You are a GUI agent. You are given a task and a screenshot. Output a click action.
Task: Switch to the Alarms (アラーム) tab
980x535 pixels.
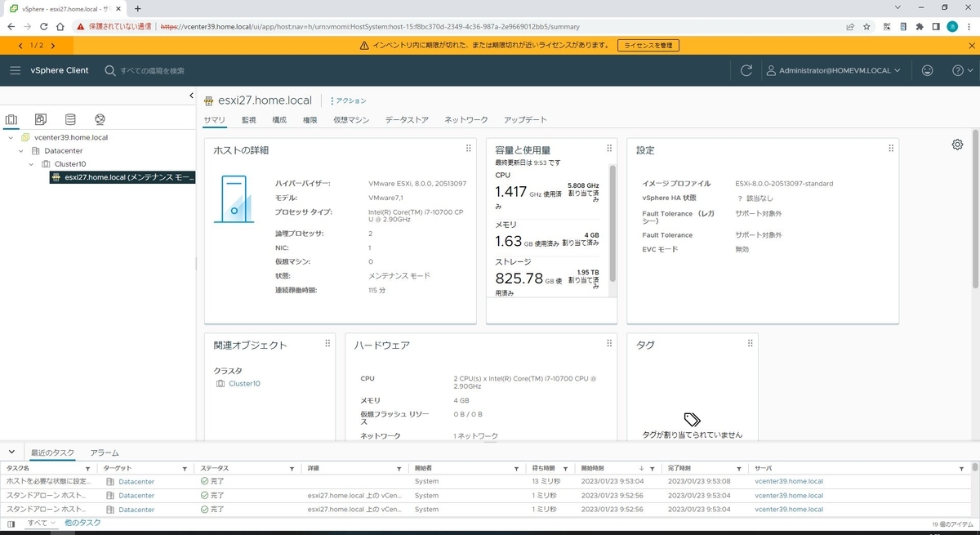(105, 453)
